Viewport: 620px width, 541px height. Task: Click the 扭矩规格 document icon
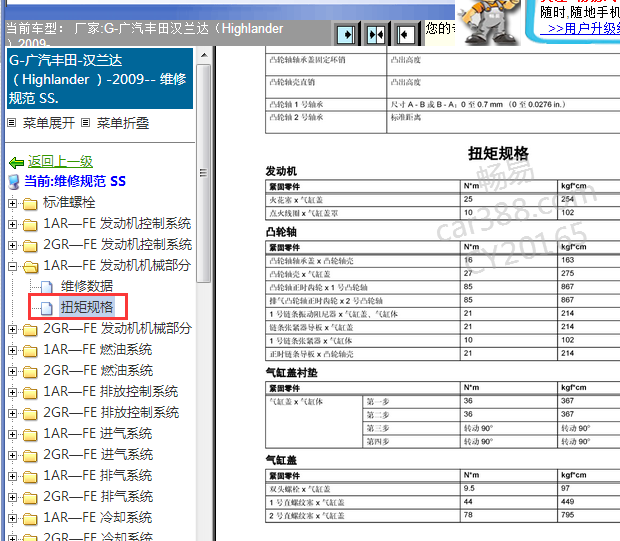pyautogui.click(x=47, y=308)
